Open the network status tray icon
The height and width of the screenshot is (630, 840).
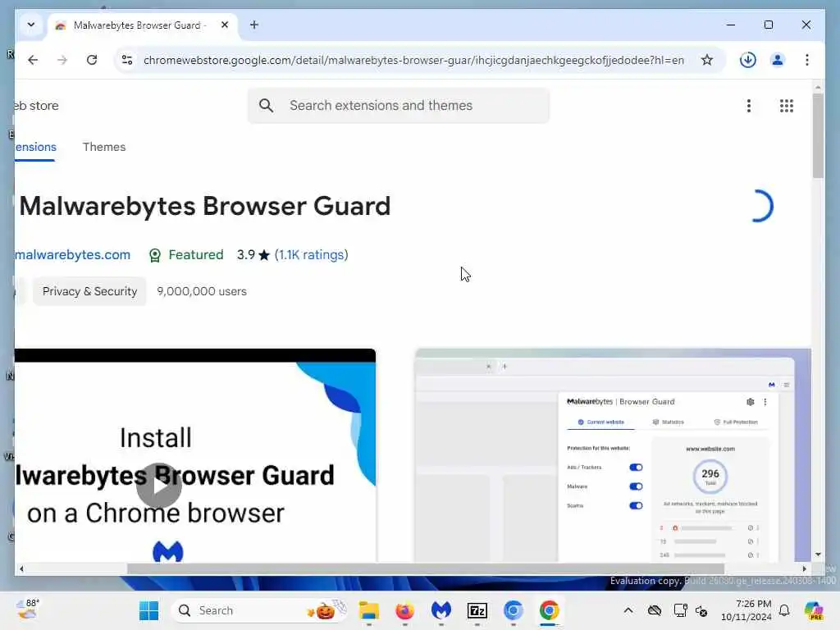(680, 610)
